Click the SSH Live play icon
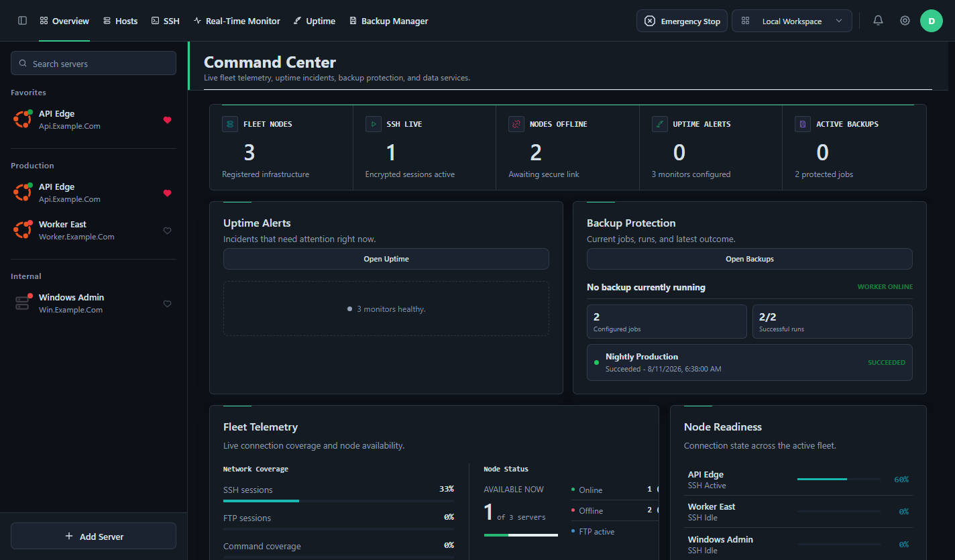This screenshot has height=560, width=955. (x=373, y=124)
